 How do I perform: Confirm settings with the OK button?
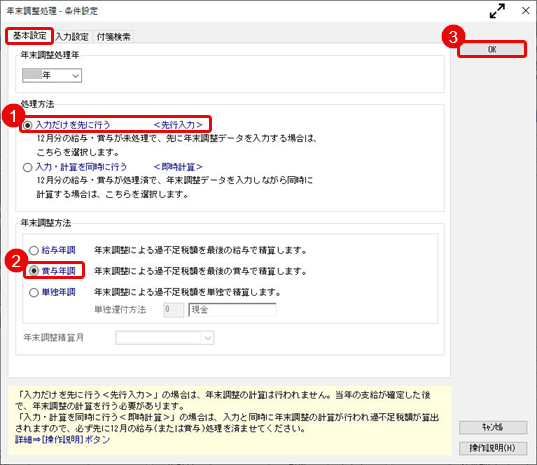(x=492, y=49)
